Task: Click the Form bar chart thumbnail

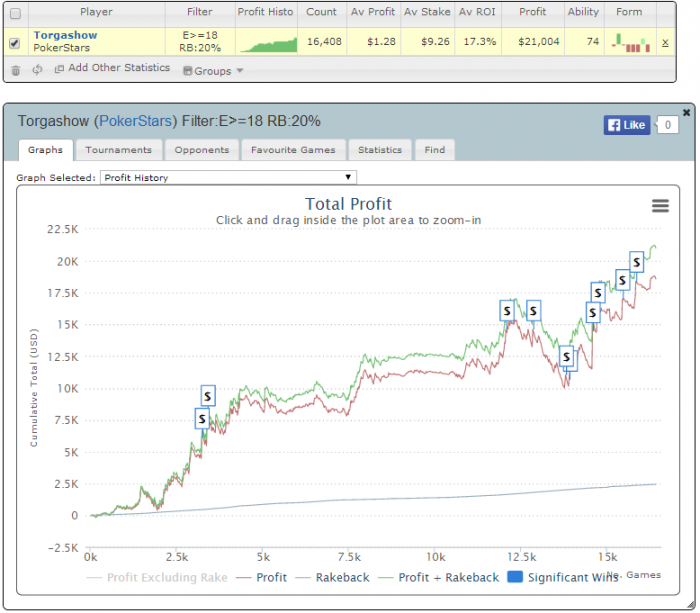Action: click(630, 43)
